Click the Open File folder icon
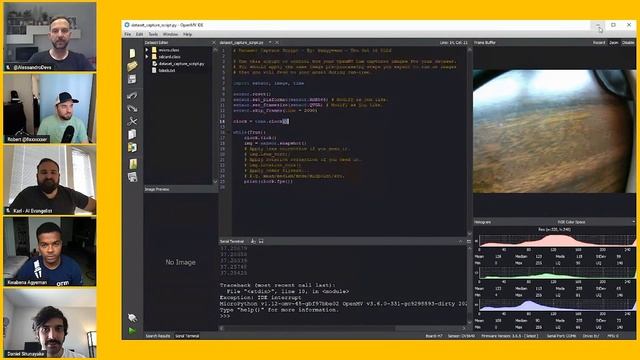This screenshot has width=640, height=360. 132,66
